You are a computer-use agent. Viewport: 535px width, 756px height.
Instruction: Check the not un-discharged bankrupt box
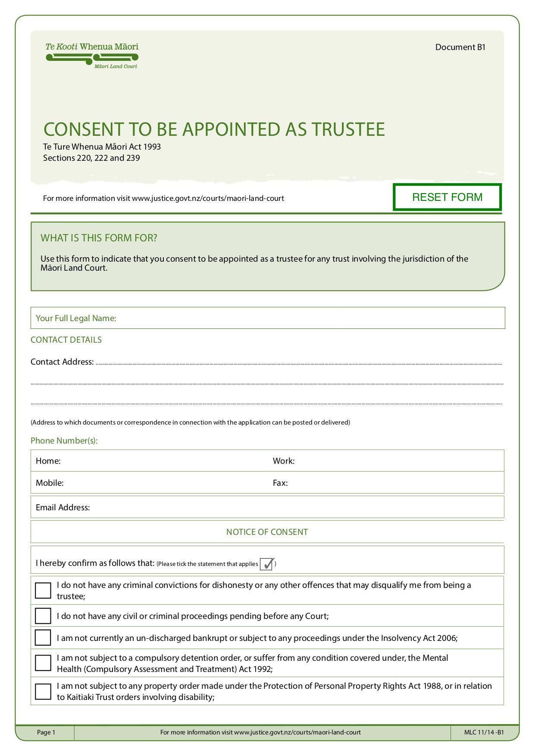tap(43, 637)
